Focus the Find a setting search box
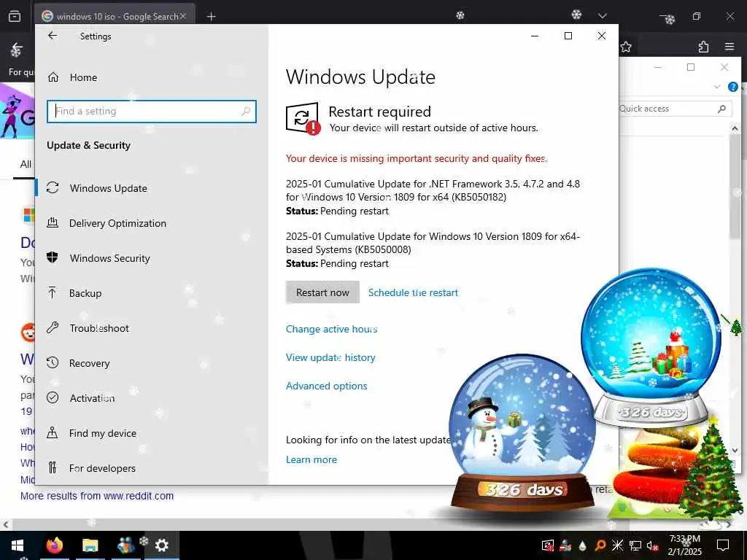 tap(152, 112)
